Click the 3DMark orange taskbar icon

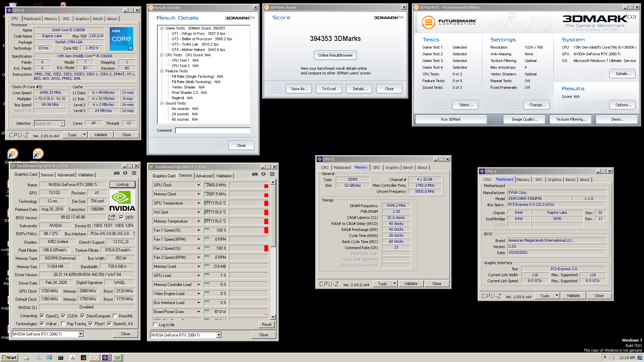[95, 358]
